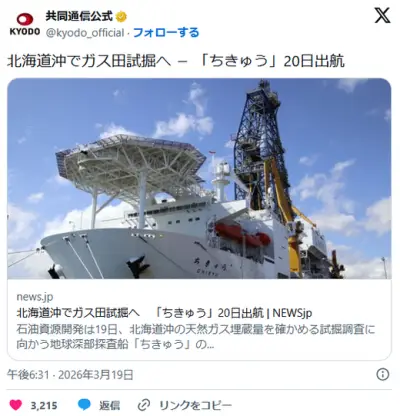Viewport: 400px width, 416px height.
Task: Click the 3,215 likes count
Action: [x=44, y=405]
